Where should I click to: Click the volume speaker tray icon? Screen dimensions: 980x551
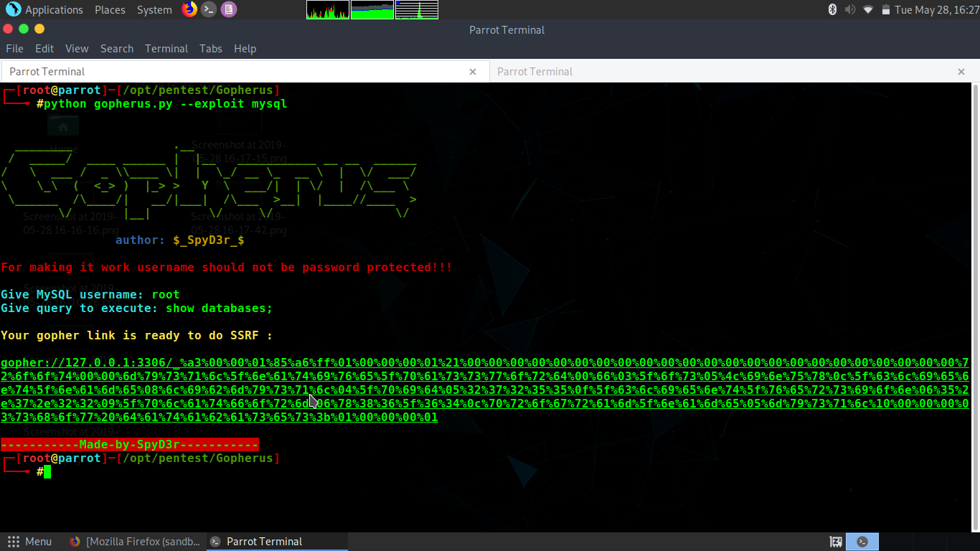tap(850, 9)
